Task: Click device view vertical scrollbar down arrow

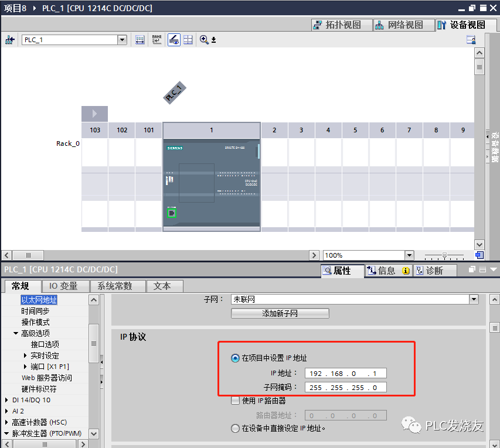Action: click(479, 245)
